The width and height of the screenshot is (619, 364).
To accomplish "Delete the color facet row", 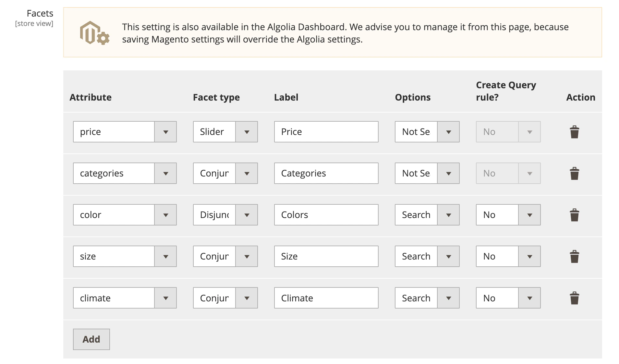I will coord(574,214).
